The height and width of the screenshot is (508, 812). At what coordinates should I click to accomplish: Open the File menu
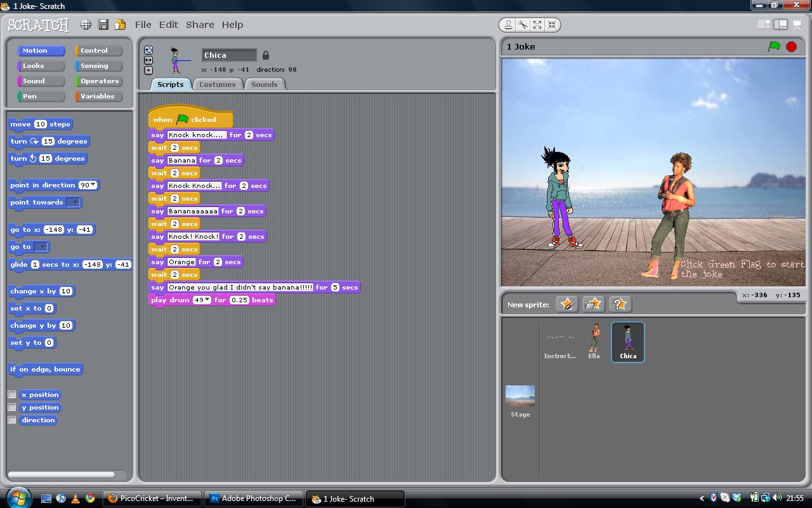pos(143,25)
